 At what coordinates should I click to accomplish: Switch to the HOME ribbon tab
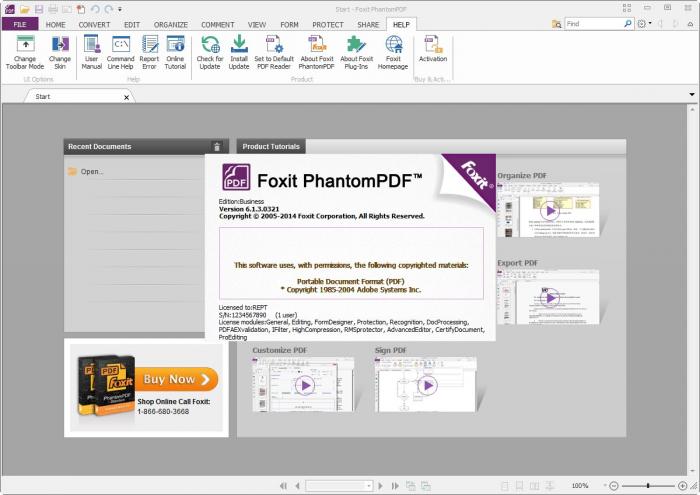tap(55, 25)
